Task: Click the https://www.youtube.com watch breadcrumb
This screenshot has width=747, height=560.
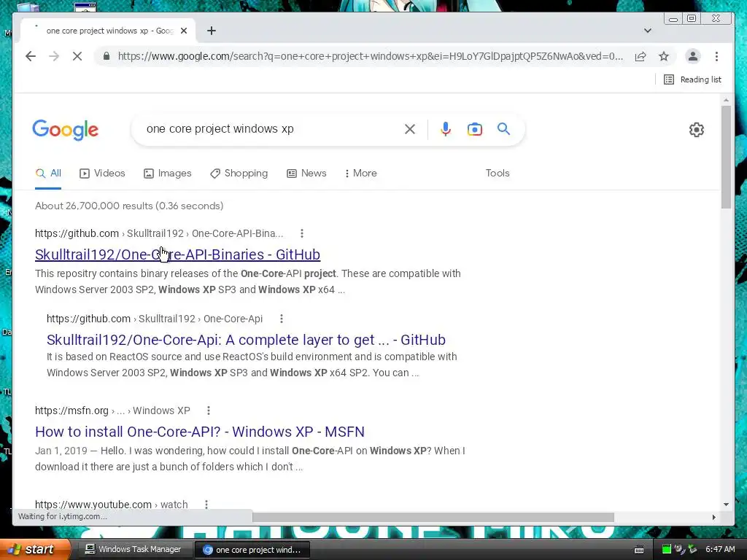Action: tap(111, 505)
